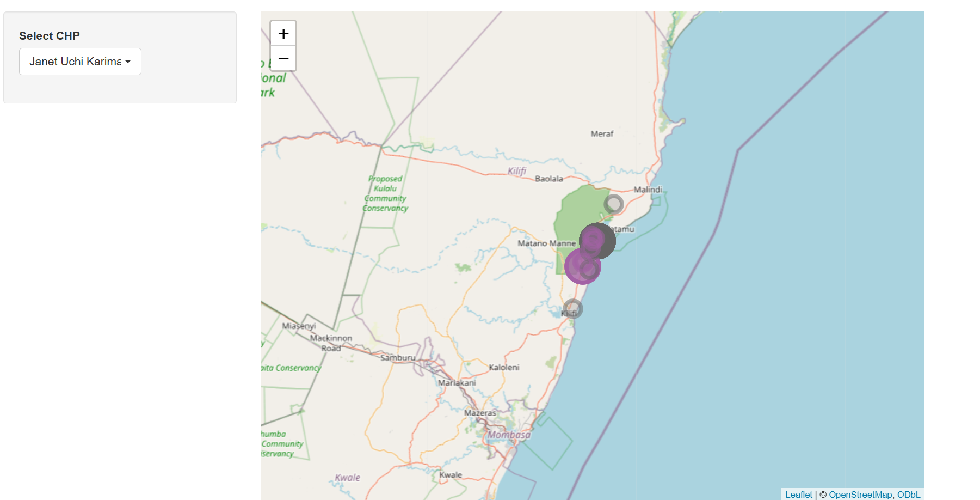Click the Mackinnon Road label on the map

331,343
